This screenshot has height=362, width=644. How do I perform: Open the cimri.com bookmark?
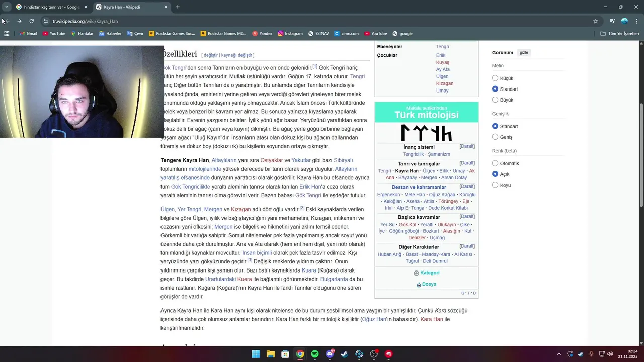[346, 34]
